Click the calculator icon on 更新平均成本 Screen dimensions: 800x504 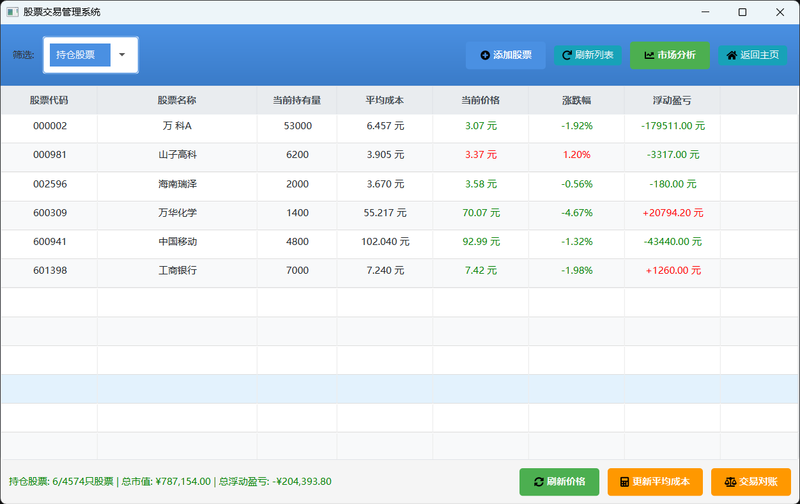(x=624, y=482)
